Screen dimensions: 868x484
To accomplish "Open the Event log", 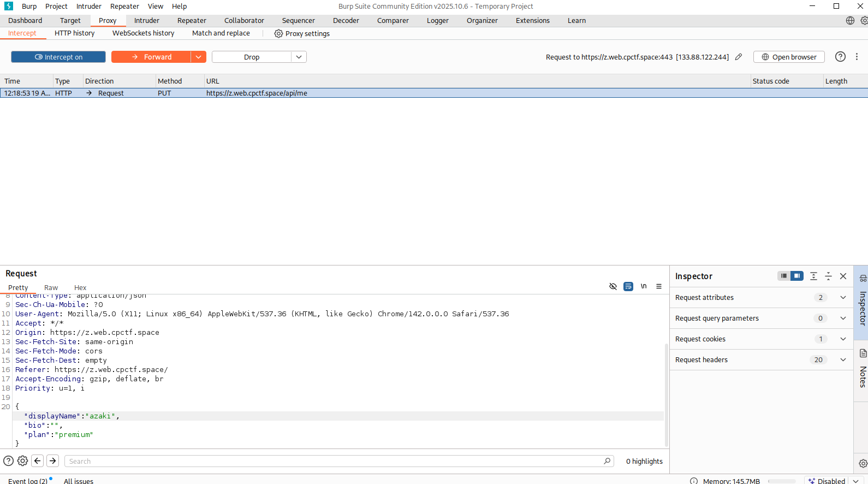I will (28, 481).
